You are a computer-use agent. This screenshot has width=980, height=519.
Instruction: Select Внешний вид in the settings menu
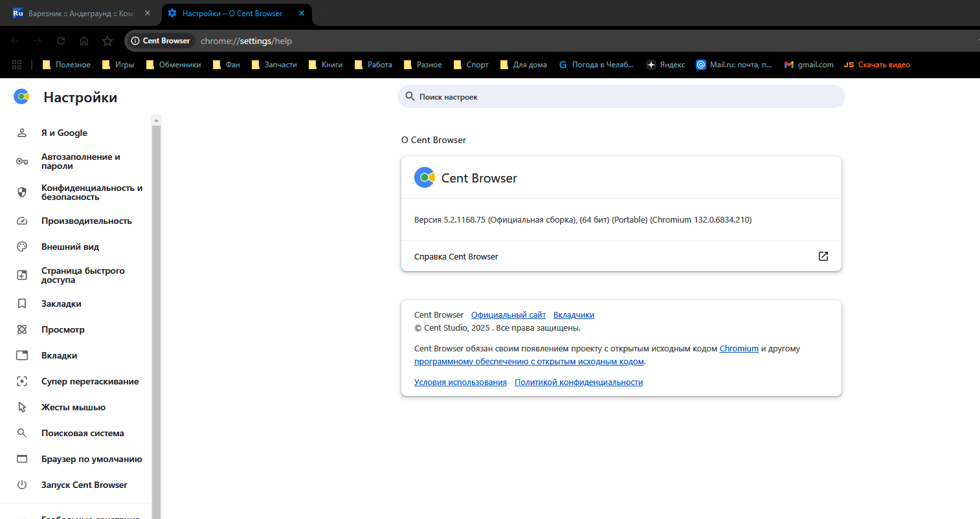click(70, 247)
